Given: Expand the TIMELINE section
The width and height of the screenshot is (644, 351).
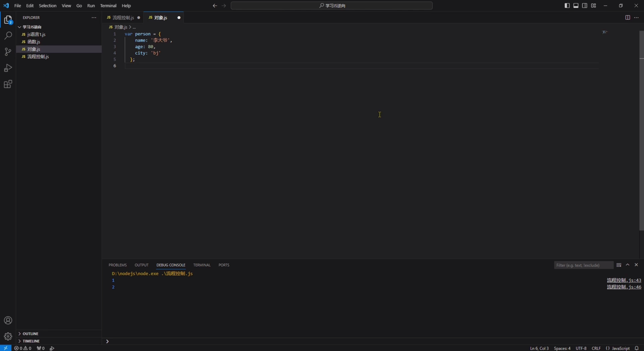Looking at the screenshot, I should pos(31,341).
